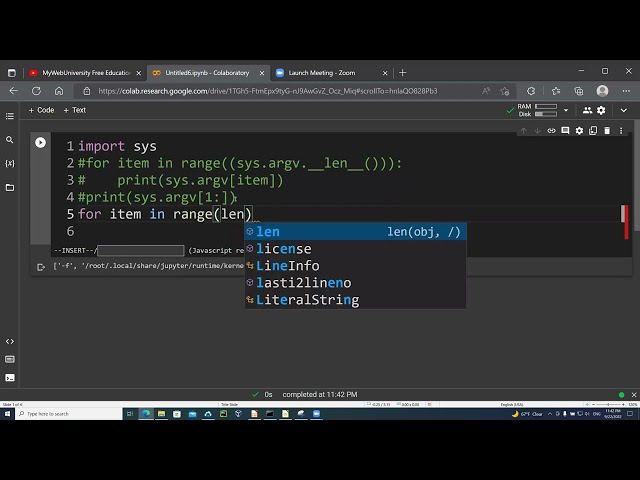Expand the RAM and Disk runtime dropdown
The width and height of the screenshot is (640, 480).
click(566, 110)
